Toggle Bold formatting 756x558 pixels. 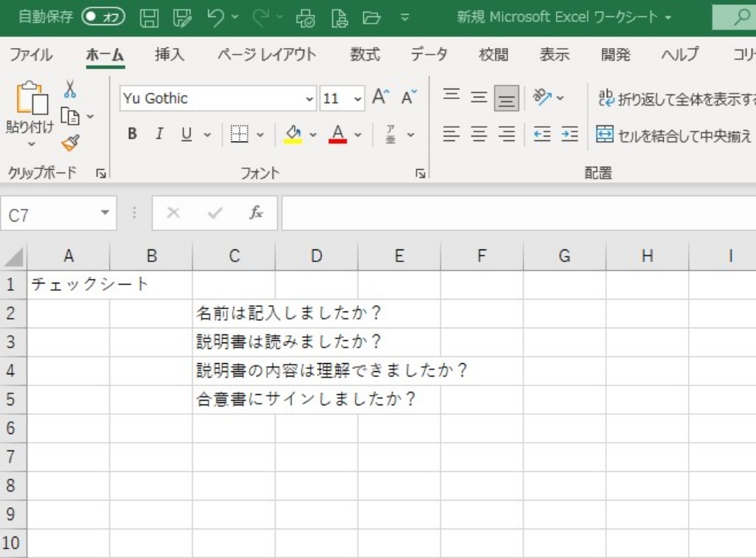click(x=132, y=134)
